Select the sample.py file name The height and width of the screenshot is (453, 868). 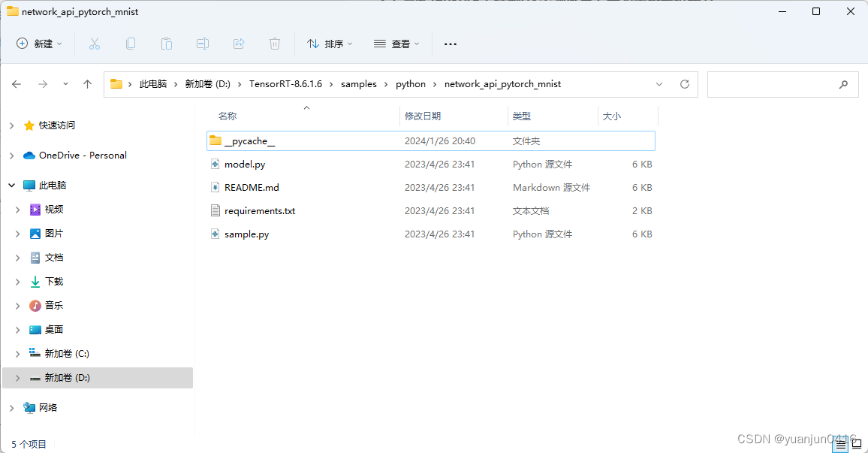click(x=246, y=234)
